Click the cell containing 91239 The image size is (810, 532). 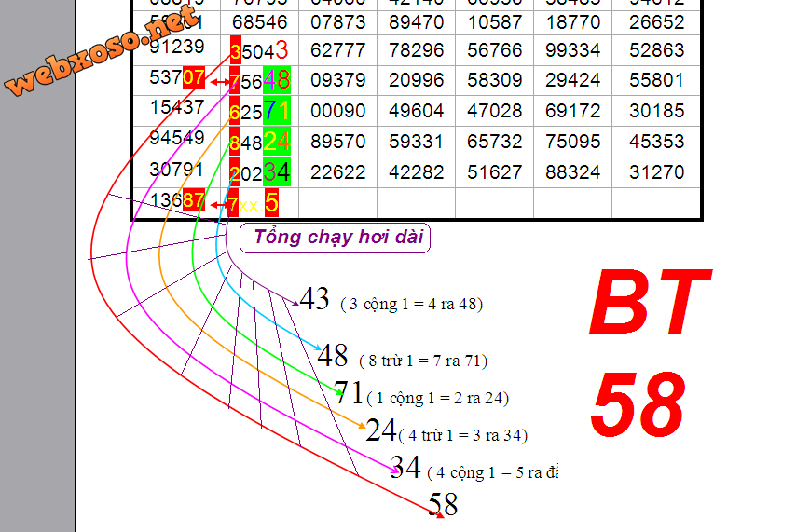click(x=177, y=49)
